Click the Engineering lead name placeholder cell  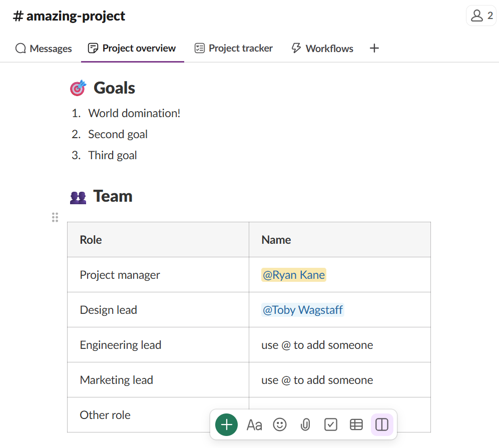tap(317, 345)
